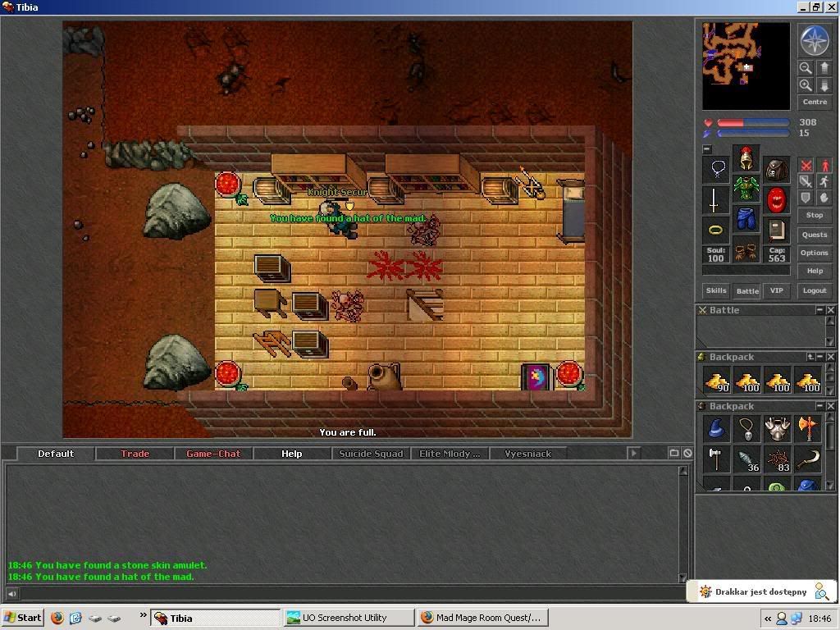
Task: Select the stone skin amulet in backpack
Action: point(746,430)
